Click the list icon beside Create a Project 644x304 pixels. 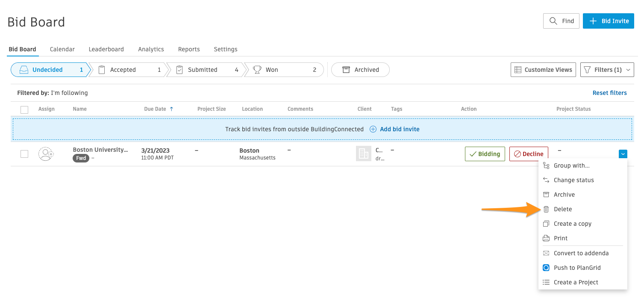546,282
